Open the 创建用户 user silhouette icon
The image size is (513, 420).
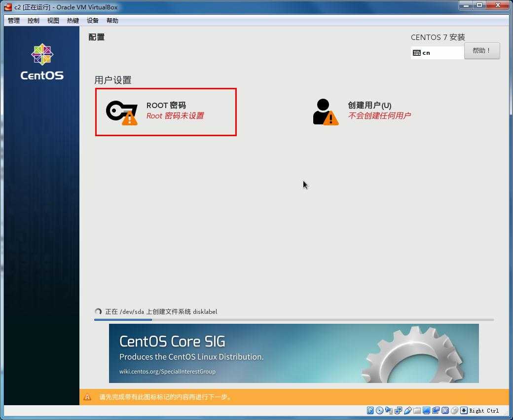pyautogui.click(x=326, y=112)
